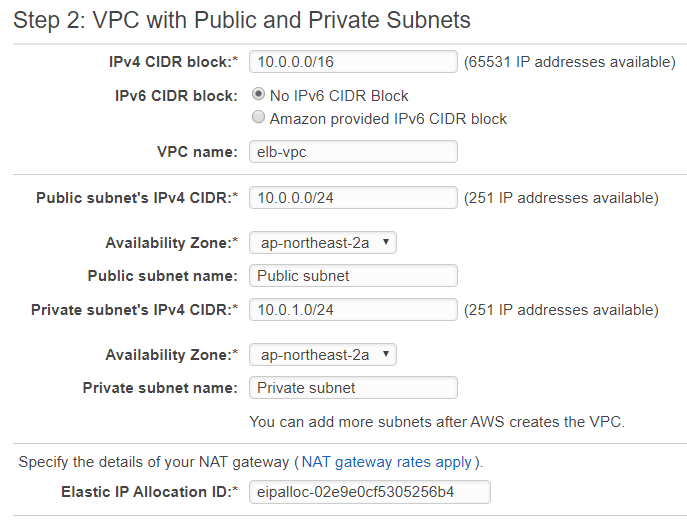Click the "Private subnet name:" label
The height and width of the screenshot is (528, 687).
[x=160, y=388]
